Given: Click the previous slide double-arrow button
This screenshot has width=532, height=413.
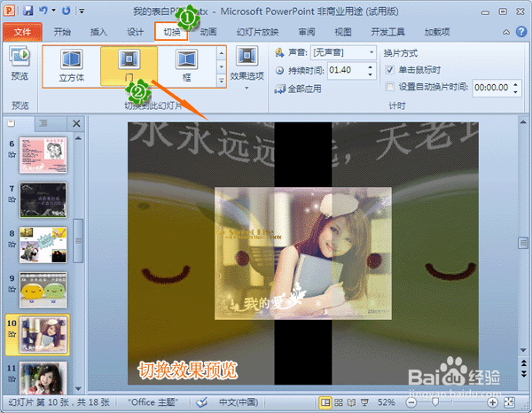Looking at the screenshot, I should coord(523,364).
